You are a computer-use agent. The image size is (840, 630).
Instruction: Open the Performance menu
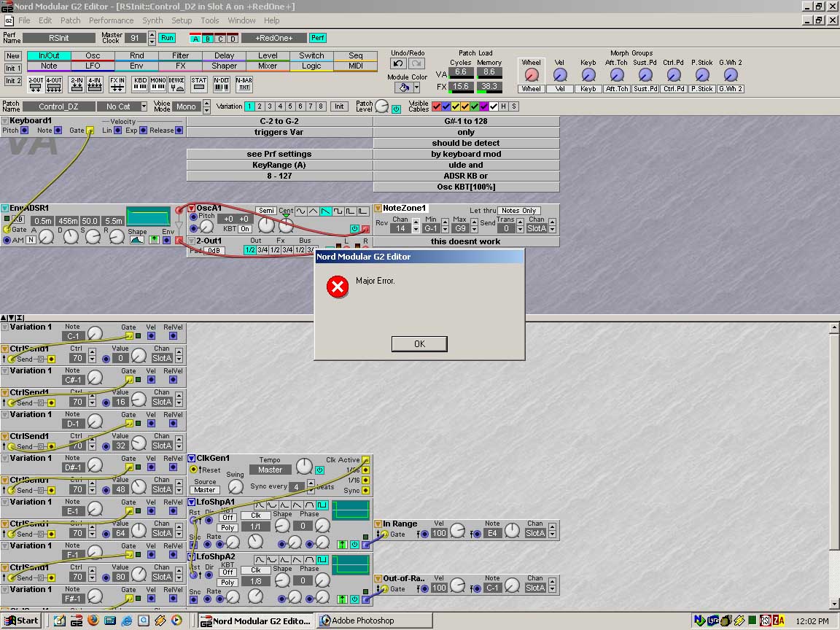[112, 20]
